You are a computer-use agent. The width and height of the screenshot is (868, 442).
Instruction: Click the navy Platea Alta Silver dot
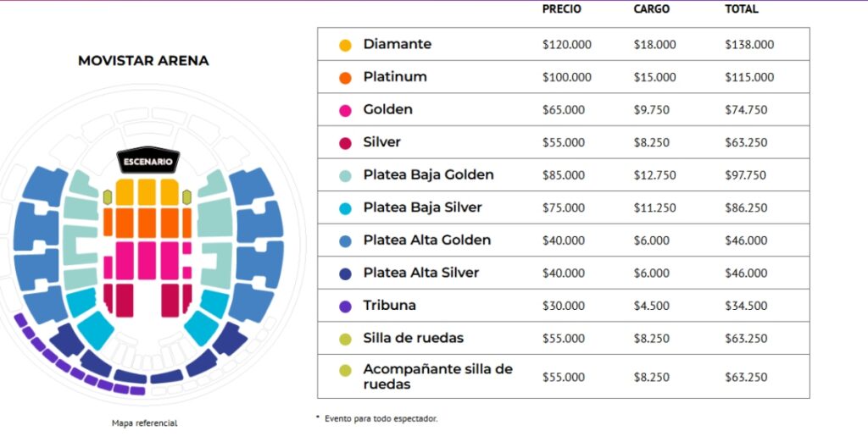click(346, 273)
